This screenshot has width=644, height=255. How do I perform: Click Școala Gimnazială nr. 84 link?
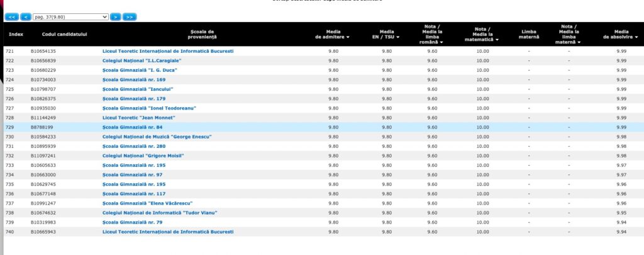pos(133,127)
